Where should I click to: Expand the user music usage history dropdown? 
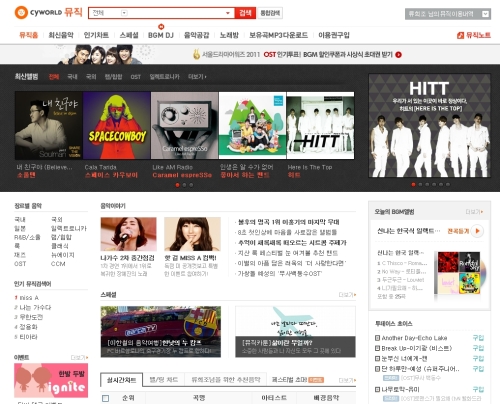coord(485,14)
